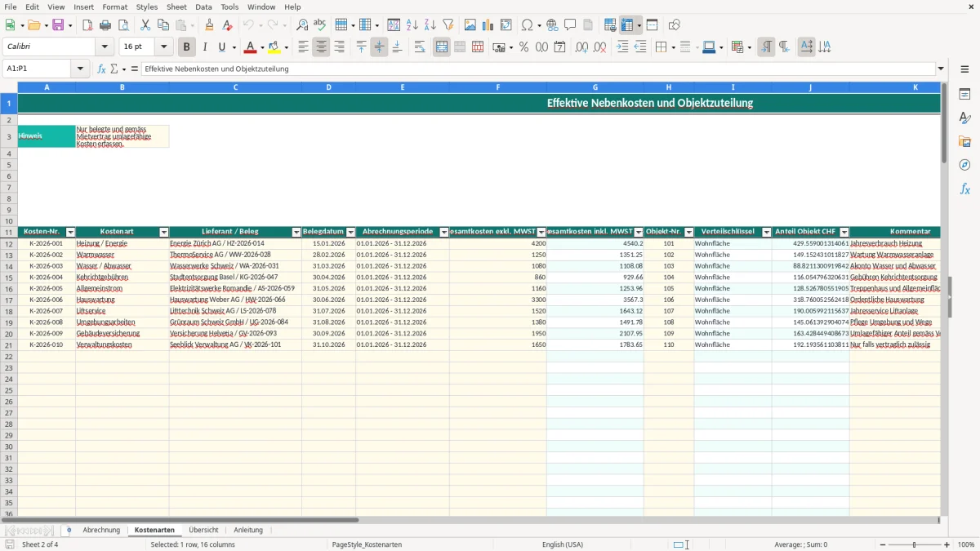The width and height of the screenshot is (980, 551).
Task: Open the Objekt-Nr. column filter dropdown
Action: [x=688, y=233]
